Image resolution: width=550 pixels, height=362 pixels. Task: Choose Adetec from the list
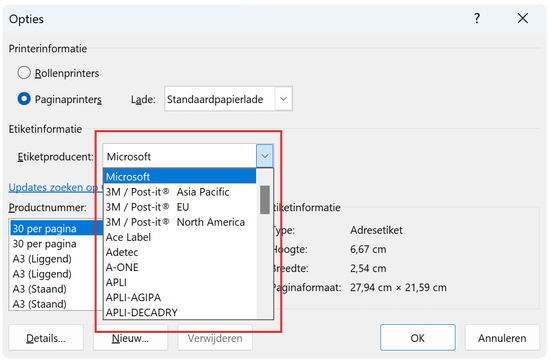pos(180,252)
